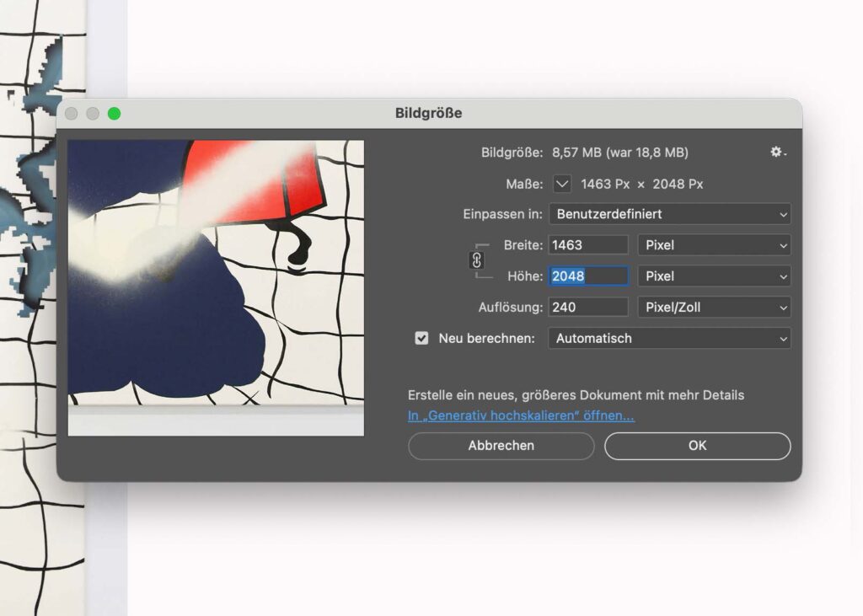Click the Höhe value field 2048
This screenshot has width=863, height=616.
tap(588, 276)
